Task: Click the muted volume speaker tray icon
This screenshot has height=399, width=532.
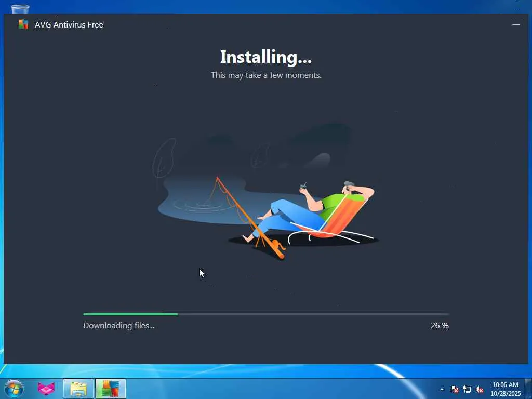Action: [x=480, y=389]
